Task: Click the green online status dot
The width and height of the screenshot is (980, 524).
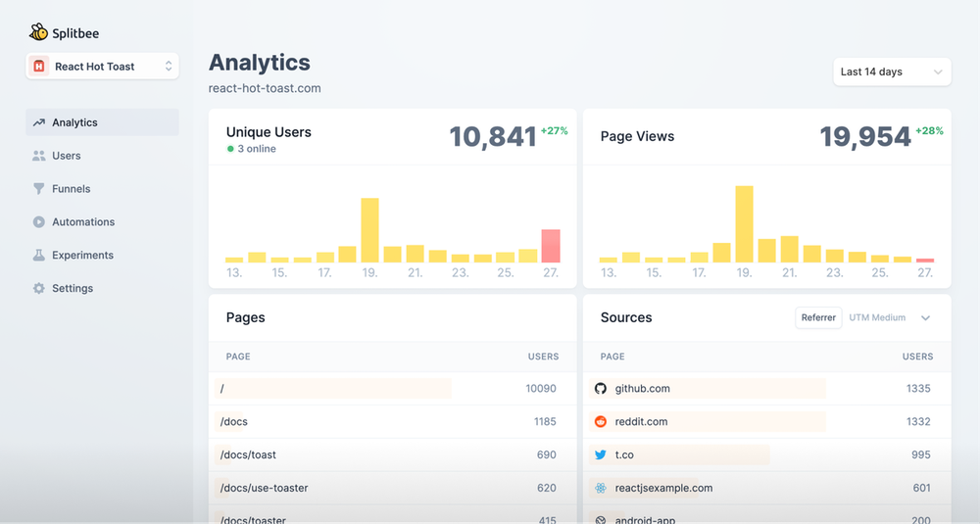Action: pyautogui.click(x=230, y=149)
